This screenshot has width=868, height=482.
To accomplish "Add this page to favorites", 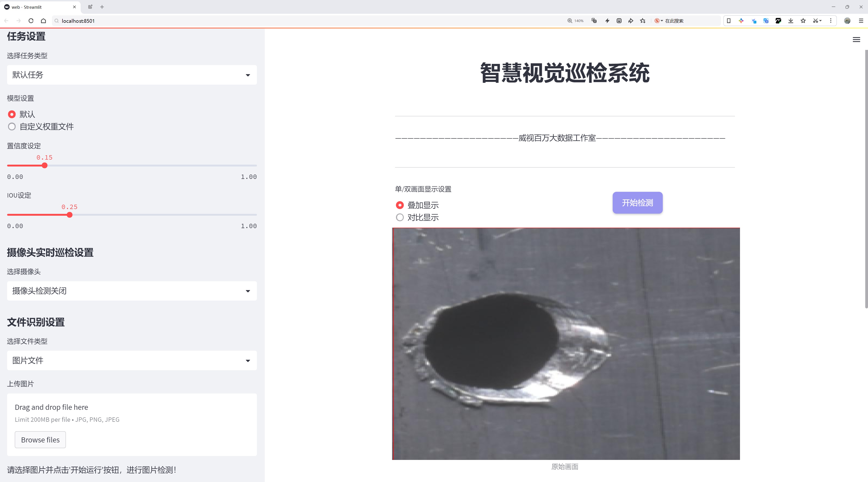I will point(643,20).
